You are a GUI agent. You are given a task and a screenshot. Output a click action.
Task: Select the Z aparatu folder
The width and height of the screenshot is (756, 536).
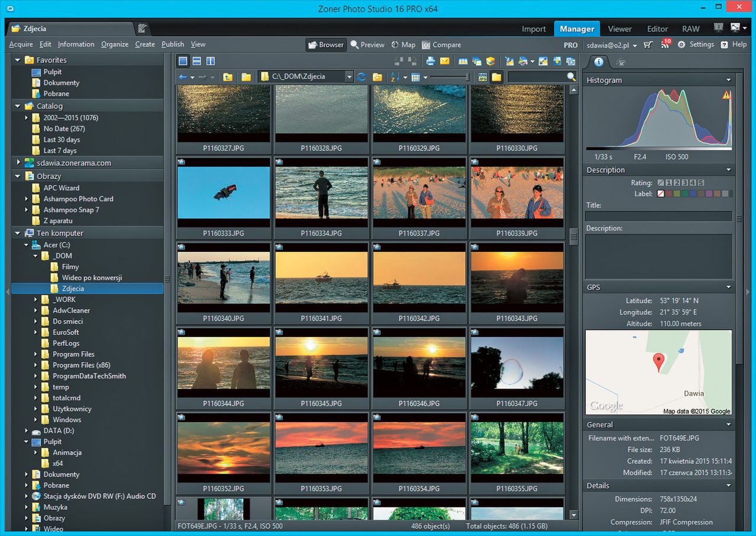58,221
